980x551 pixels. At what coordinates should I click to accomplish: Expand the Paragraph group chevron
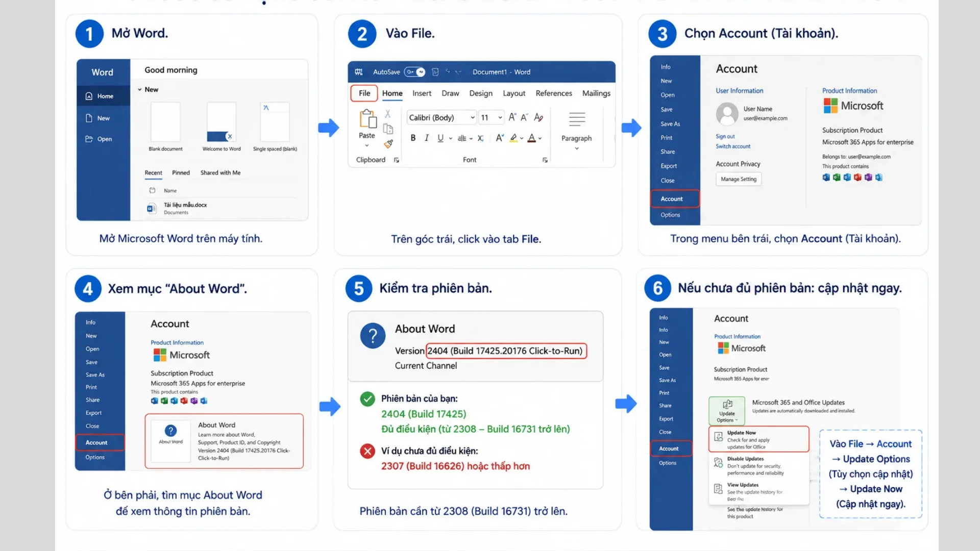point(577,148)
